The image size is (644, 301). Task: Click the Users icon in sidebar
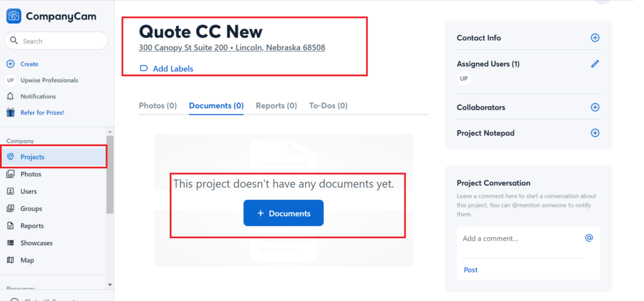pyautogui.click(x=11, y=191)
